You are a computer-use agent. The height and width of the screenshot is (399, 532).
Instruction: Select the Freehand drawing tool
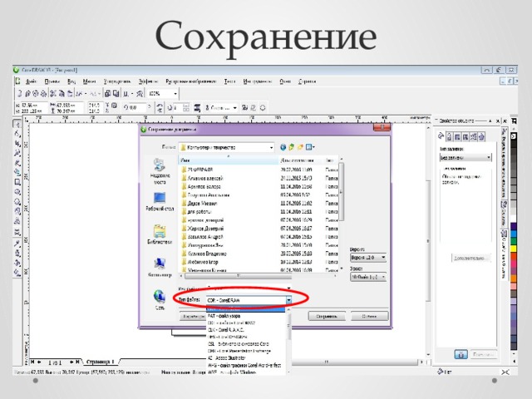click(17, 163)
